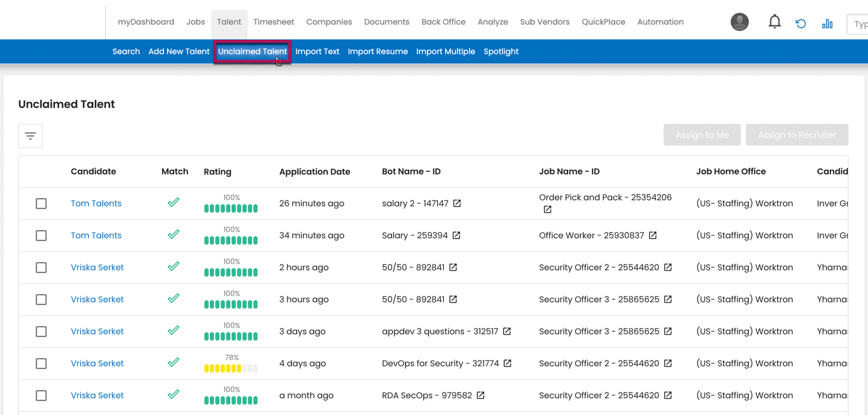Check the box for Vriska Serket, 4 days ago
Image resolution: width=868 pixels, height=415 pixels.
41,364
